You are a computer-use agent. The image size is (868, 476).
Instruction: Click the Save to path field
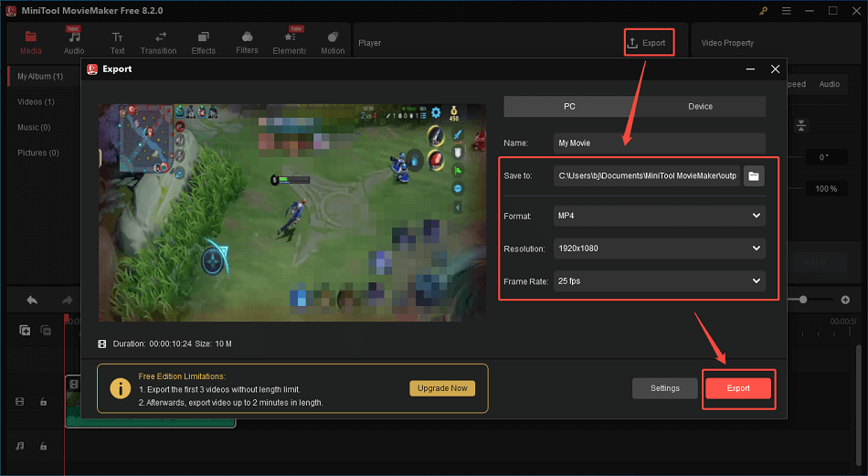647,176
